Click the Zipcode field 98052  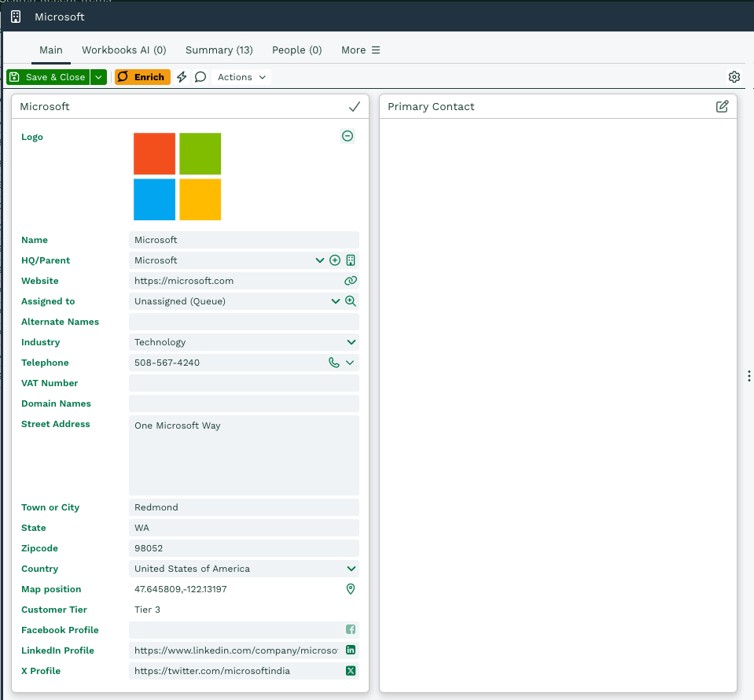[244, 548]
